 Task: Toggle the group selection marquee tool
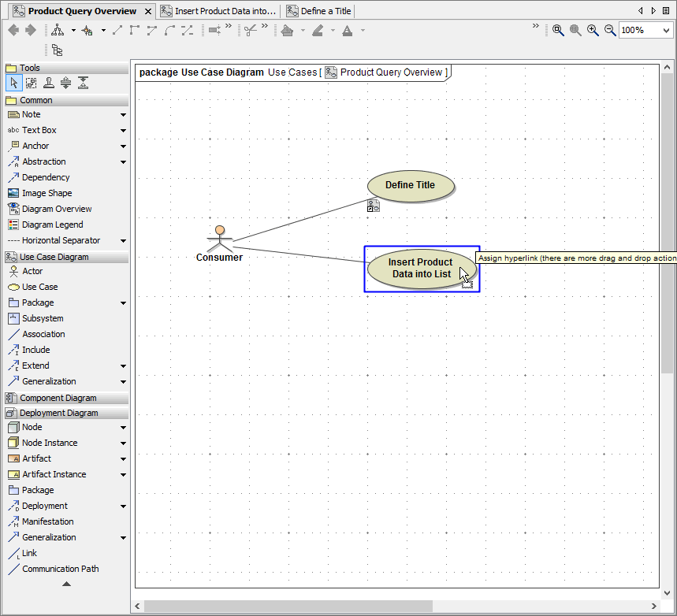tap(31, 83)
